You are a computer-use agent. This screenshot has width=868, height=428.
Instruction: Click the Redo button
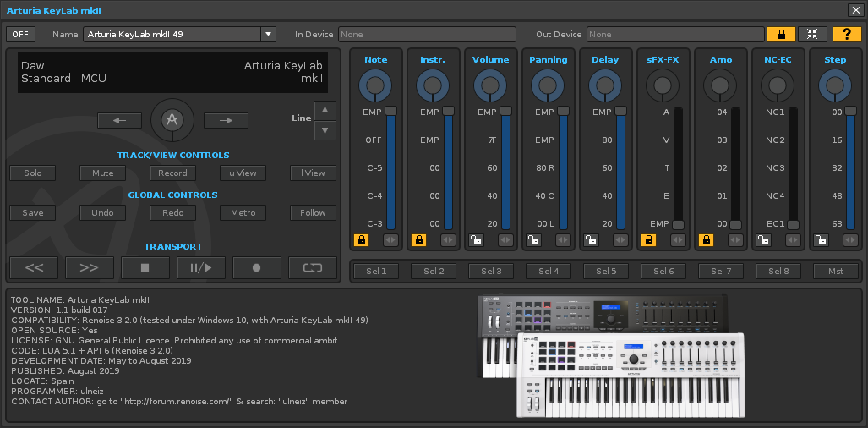(172, 212)
